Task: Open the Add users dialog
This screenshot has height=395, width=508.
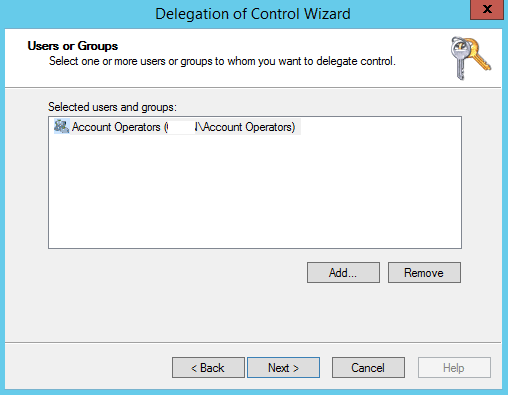Action: 343,273
